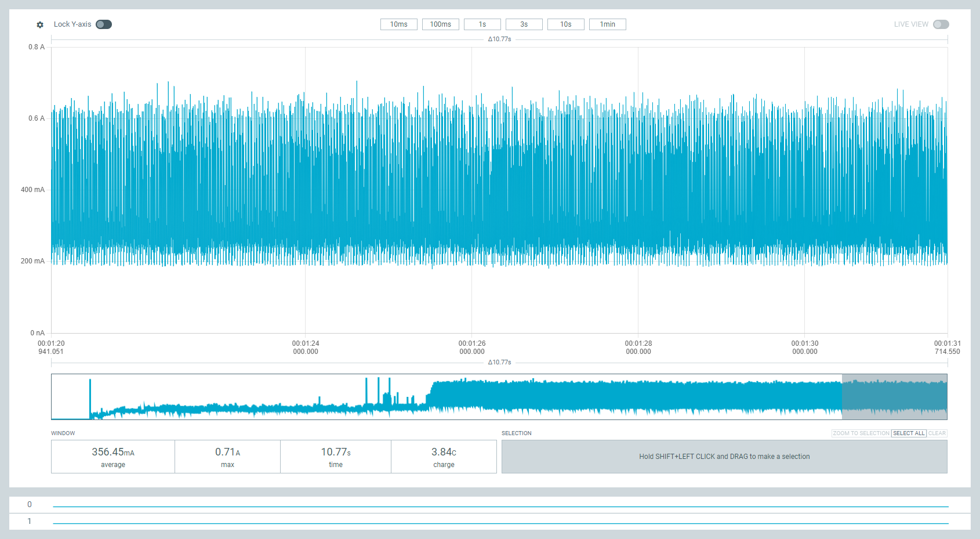Open chart settings via the gear icon
The width and height of the screenshot is (980, 539).
[x=40, y=24]
